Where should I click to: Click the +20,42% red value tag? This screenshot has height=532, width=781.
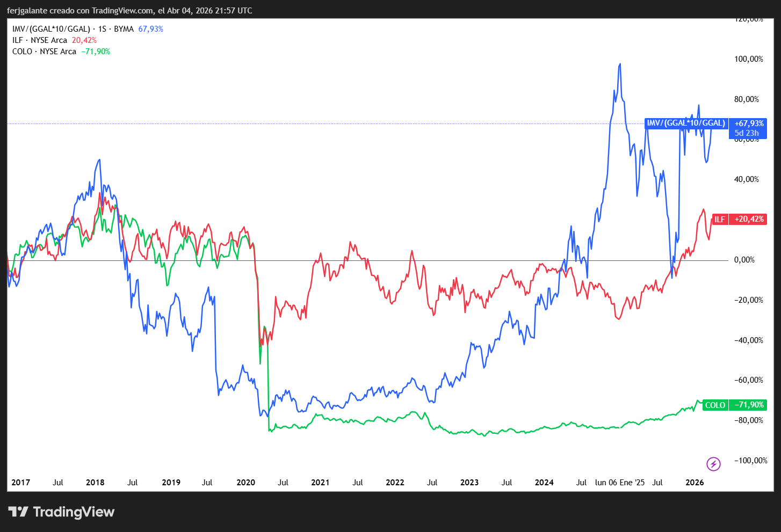click(749, 219)
